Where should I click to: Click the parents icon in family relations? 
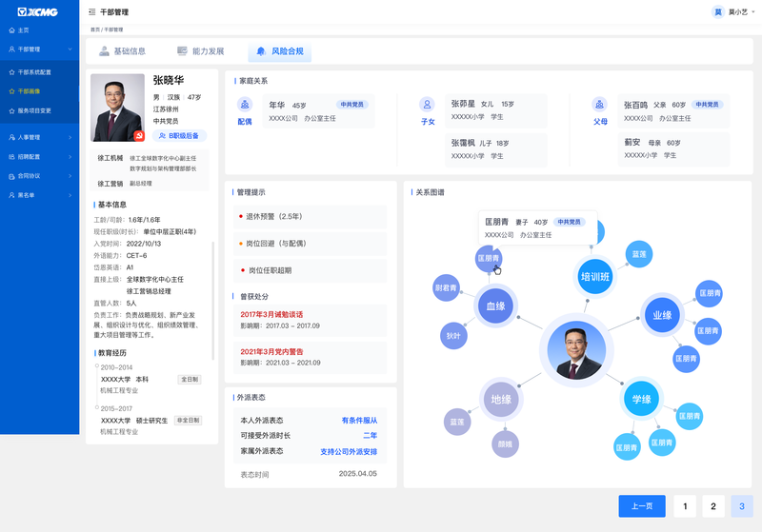(599, 105)
